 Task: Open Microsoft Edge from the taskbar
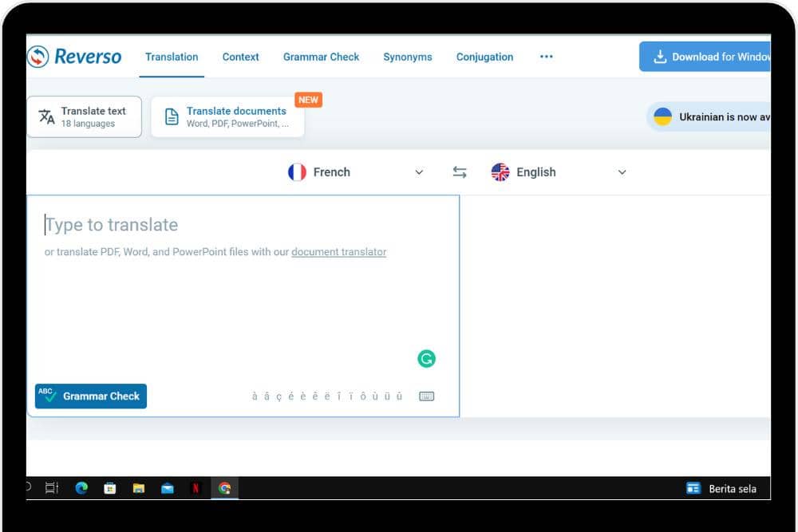coord(81,488)
